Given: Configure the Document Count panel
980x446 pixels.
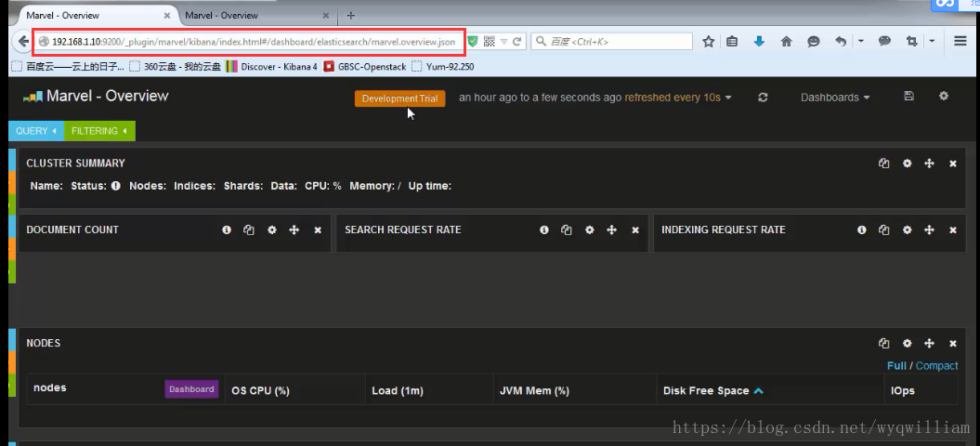Looking at the screenshot, I should coord(272,230).
